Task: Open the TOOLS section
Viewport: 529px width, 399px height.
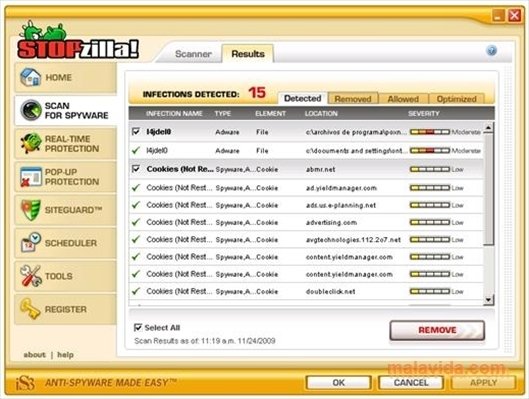Action: [x=66, y=276]
